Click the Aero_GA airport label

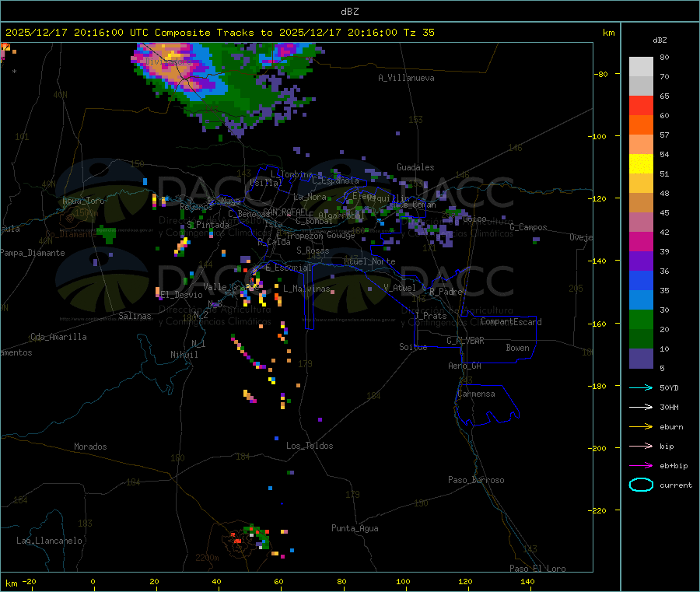click(x=465, y=366)
